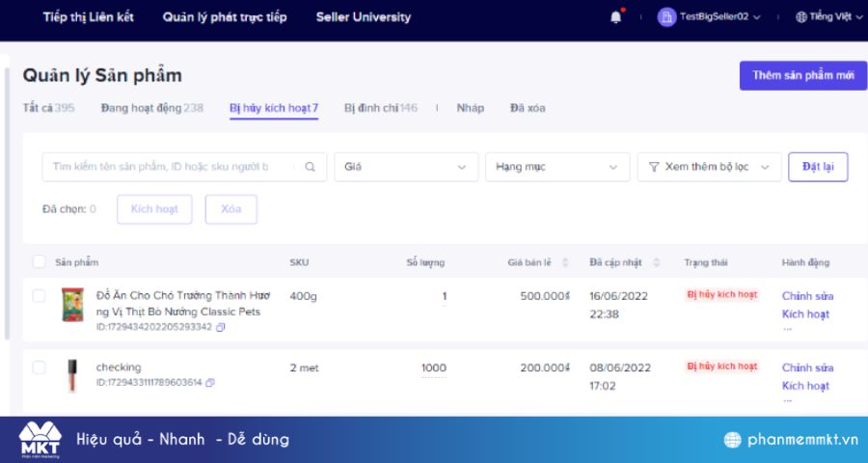Click status badge in the dog food row
Screen dimensions: 868x463
point(721,294)
